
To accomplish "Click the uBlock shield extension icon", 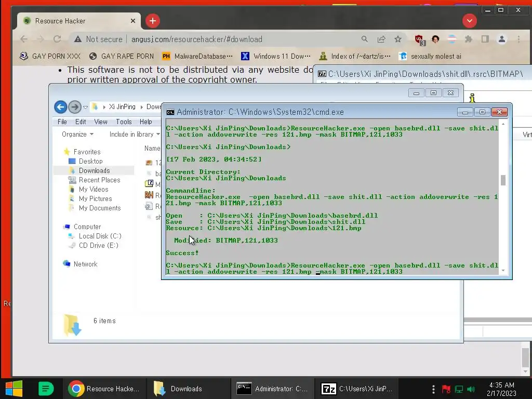I will [x=420, y=39].
